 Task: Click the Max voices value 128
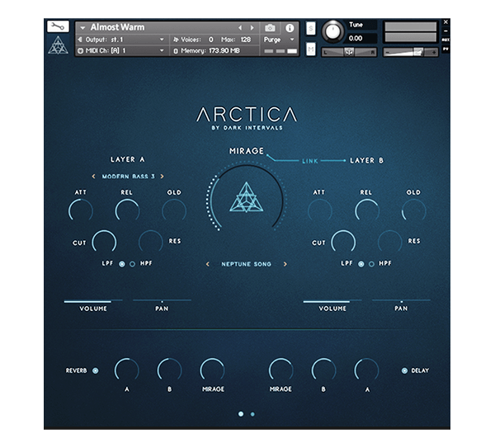(246, 40)
